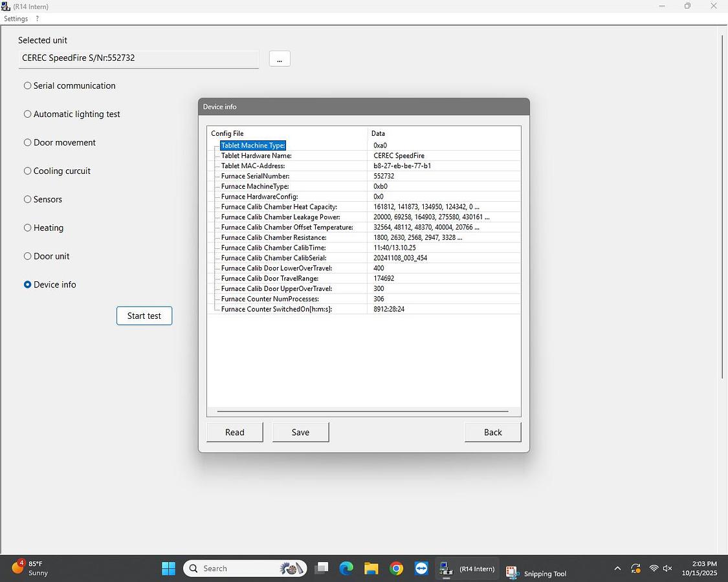Click Save in the Device info dialog
728x582 pixels.
click(300, 432)
